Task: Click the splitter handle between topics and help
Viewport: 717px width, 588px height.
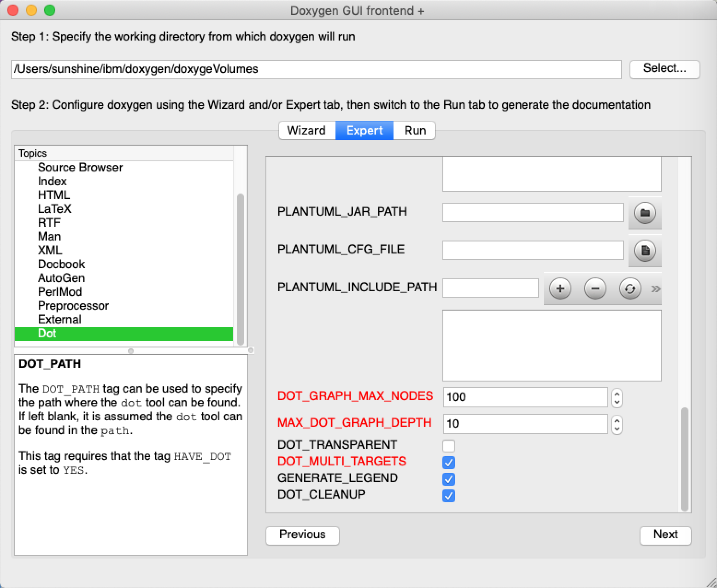Action: coord(131,351)
